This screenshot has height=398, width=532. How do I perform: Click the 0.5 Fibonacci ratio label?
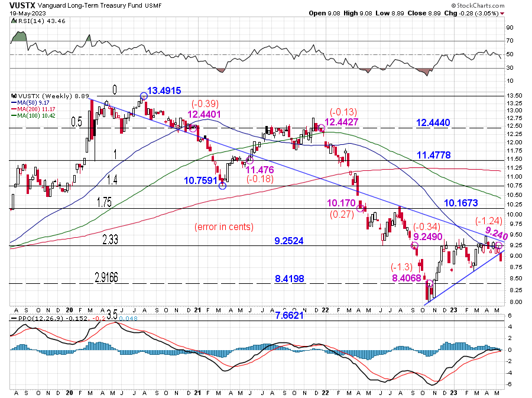tap(76, 122)
